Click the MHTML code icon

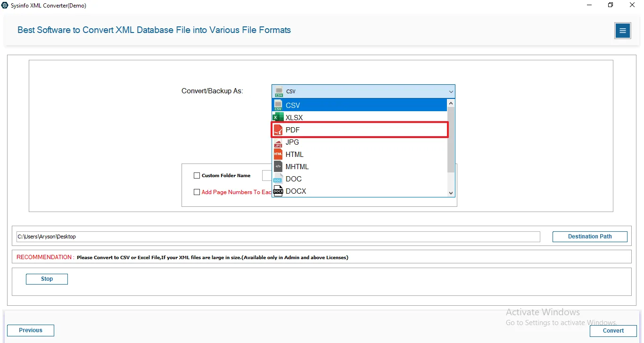tap(278, 166)
